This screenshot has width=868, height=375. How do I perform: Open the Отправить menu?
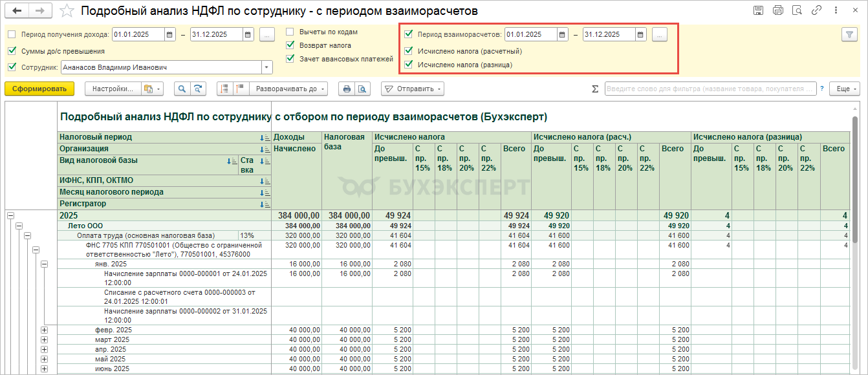pos(413,89)
